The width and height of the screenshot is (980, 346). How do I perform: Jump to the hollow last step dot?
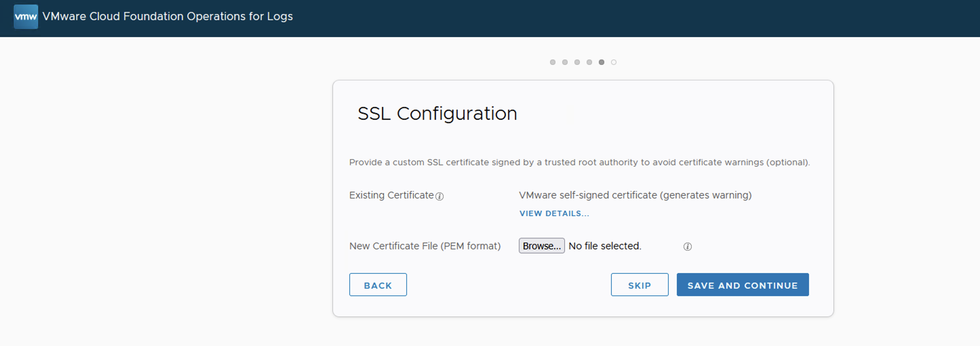coord(613,62)
